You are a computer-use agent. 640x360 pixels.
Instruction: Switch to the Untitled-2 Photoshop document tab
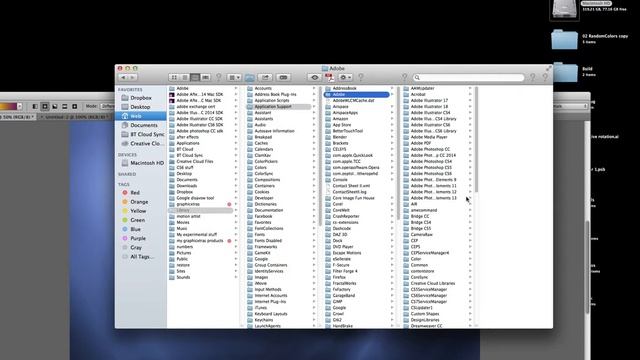point(76,117)
